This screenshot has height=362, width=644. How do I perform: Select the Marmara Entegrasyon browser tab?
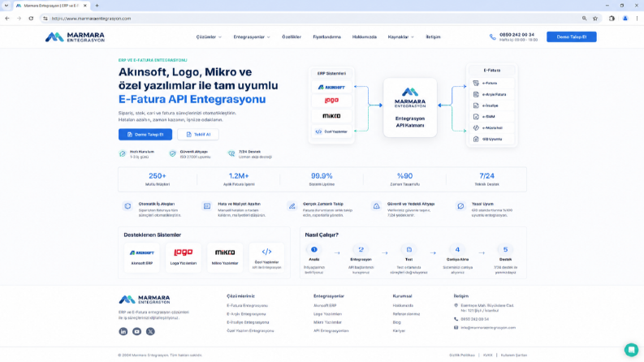(51, 6)
